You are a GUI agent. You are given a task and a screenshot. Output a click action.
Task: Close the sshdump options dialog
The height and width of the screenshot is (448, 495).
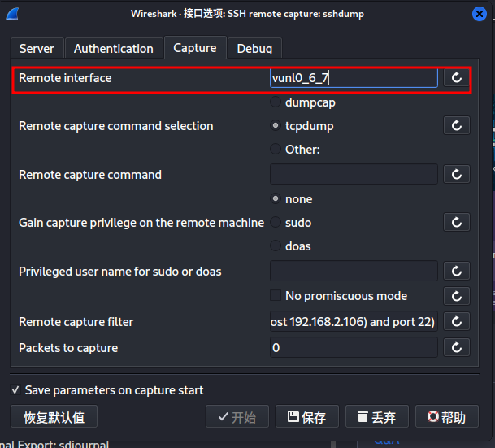pos(480,14)
